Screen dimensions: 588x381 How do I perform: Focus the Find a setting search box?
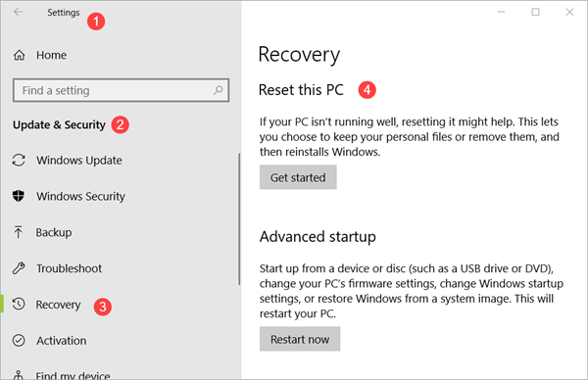click(x=121, y=90)
